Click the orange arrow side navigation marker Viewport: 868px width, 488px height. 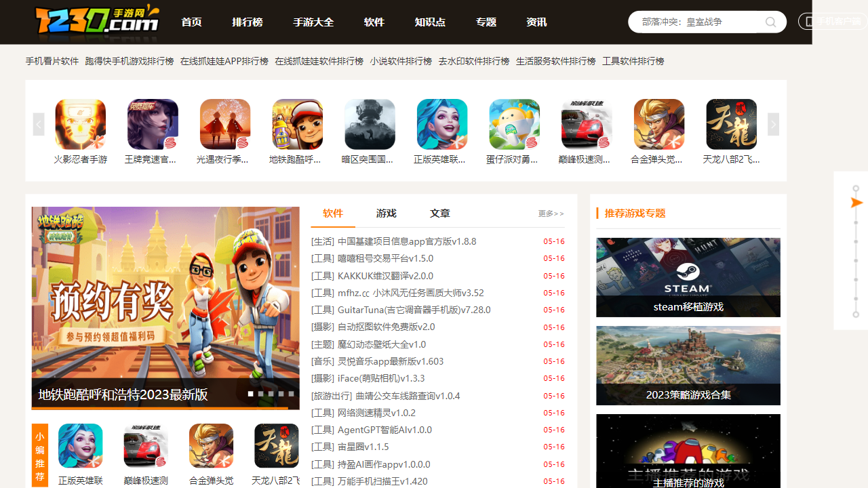click(856, 203)
